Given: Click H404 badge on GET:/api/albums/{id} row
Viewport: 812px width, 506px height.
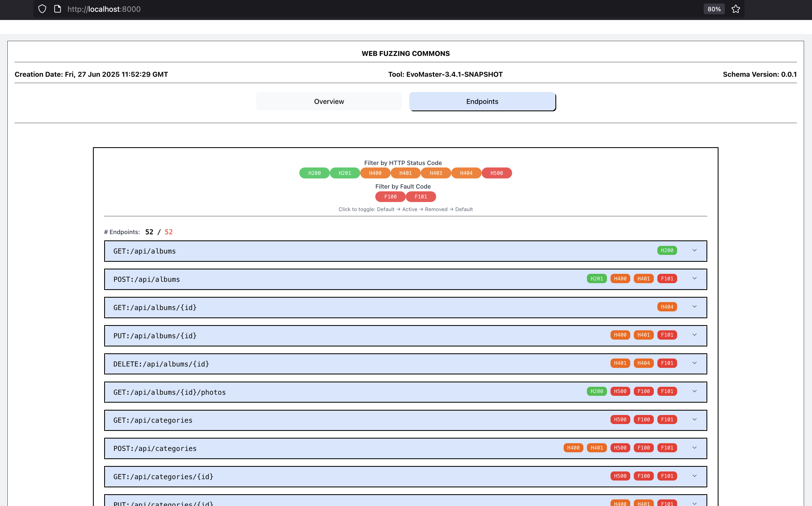Looking at the screenshot, I should pyautogui.click(x=667, y=307).
